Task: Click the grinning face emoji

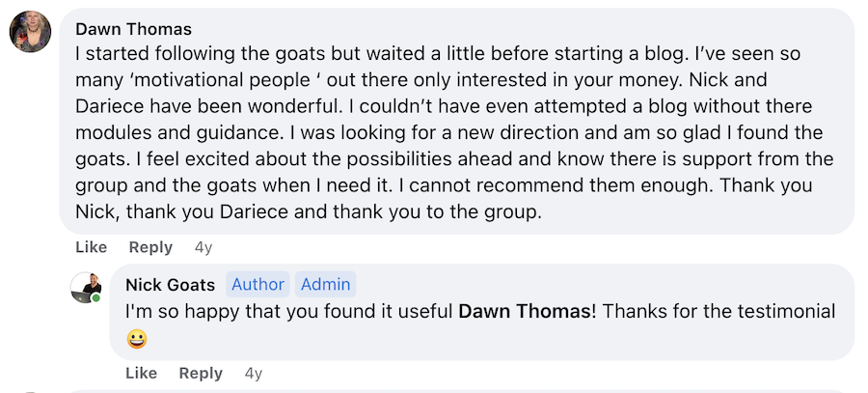Action: pos(137,339)
